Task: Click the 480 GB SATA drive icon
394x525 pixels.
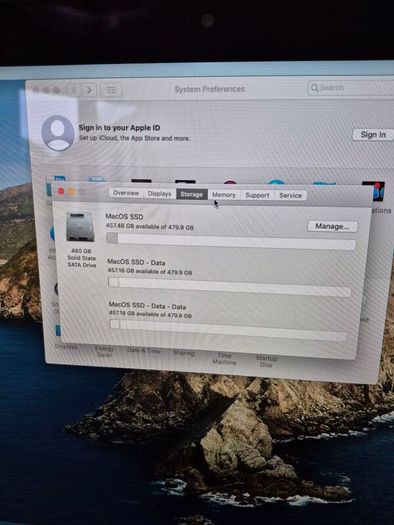Action: pyautogui.click(x=80, y=227)
